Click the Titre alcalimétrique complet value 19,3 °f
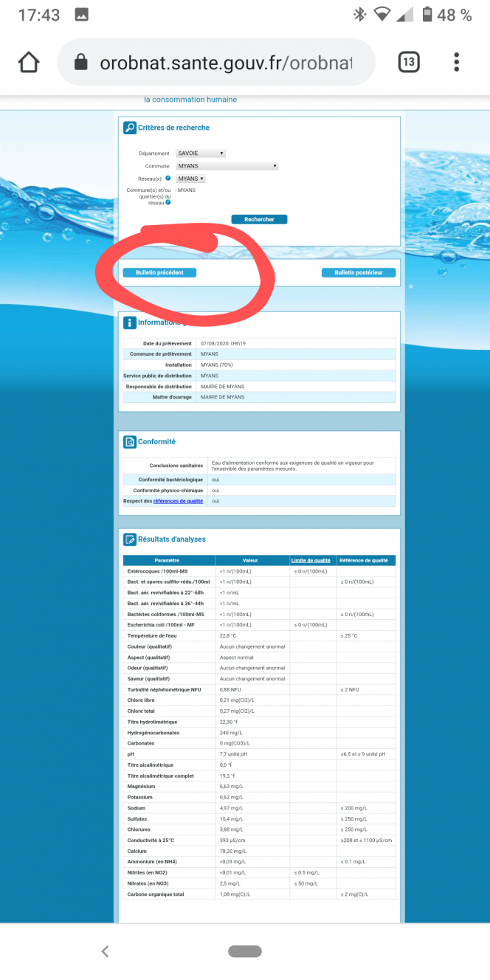 (x=228, y=776)
